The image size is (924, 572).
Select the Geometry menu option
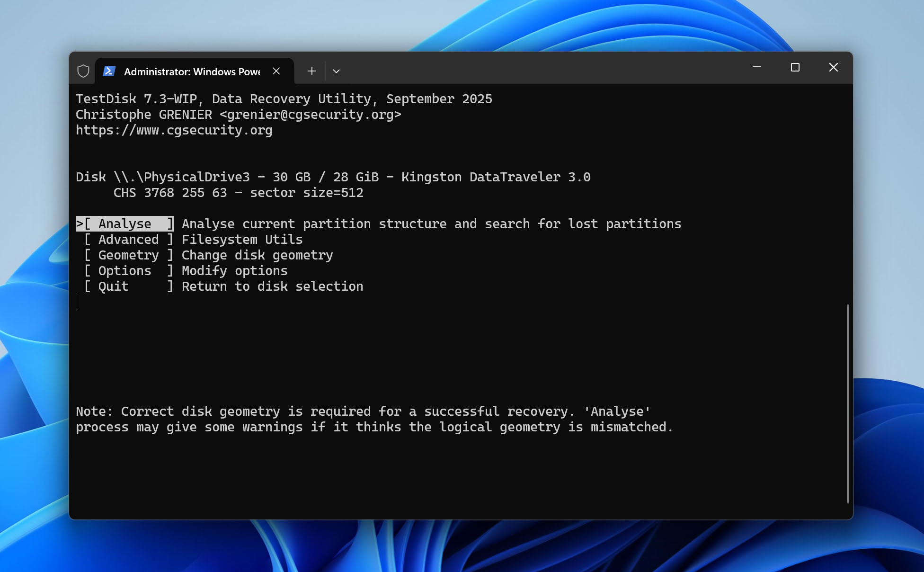129,255
